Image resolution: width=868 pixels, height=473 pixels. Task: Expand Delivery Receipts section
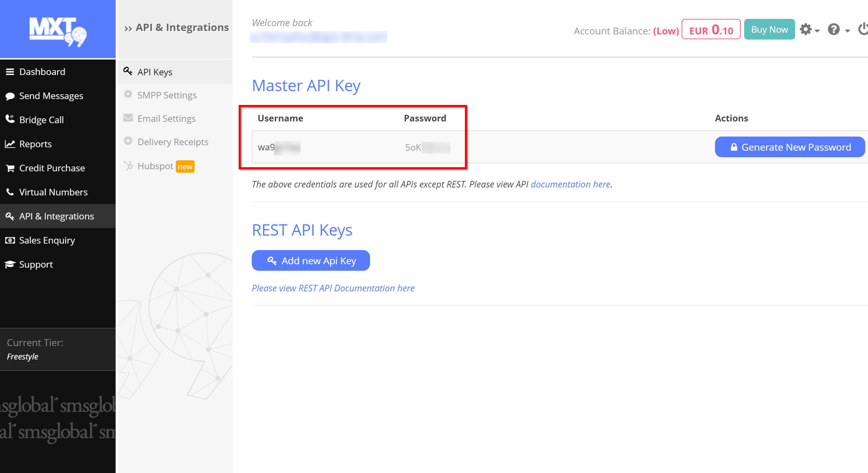(173, 141)
